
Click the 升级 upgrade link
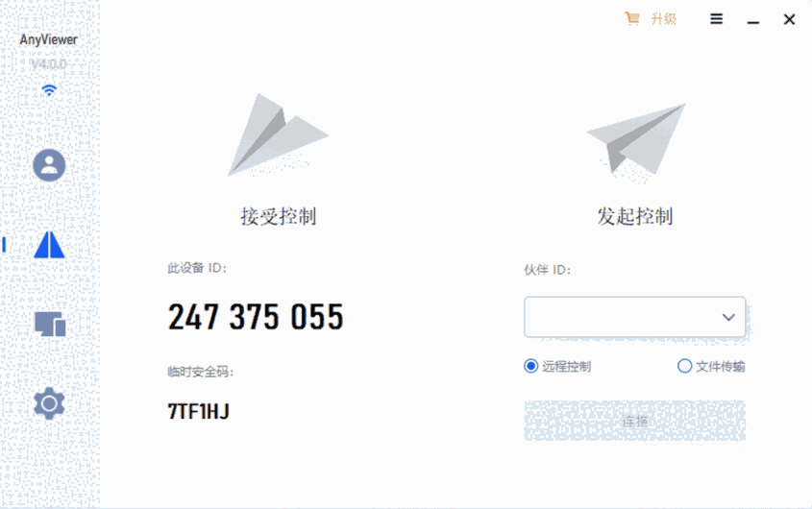(663, 19)
